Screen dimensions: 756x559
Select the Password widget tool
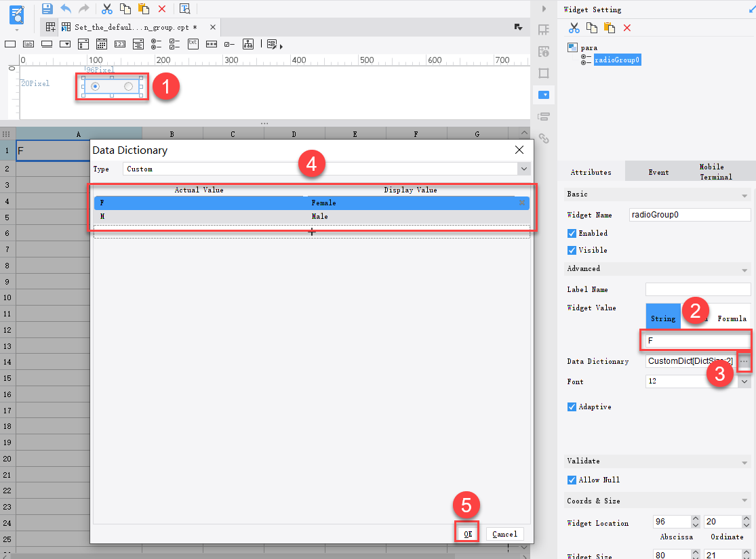coord(212,44)
